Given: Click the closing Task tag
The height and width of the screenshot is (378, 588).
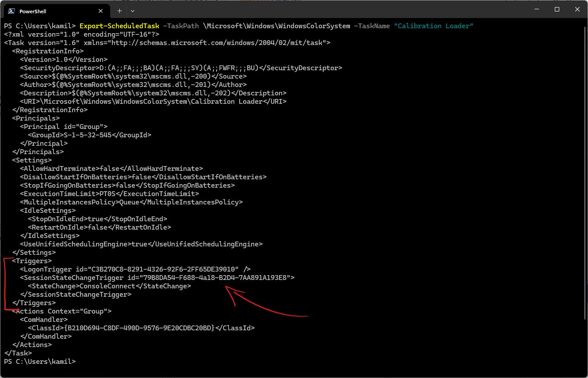Looking at the screenshot, I should pyautogui.click(x=18, y=353).
